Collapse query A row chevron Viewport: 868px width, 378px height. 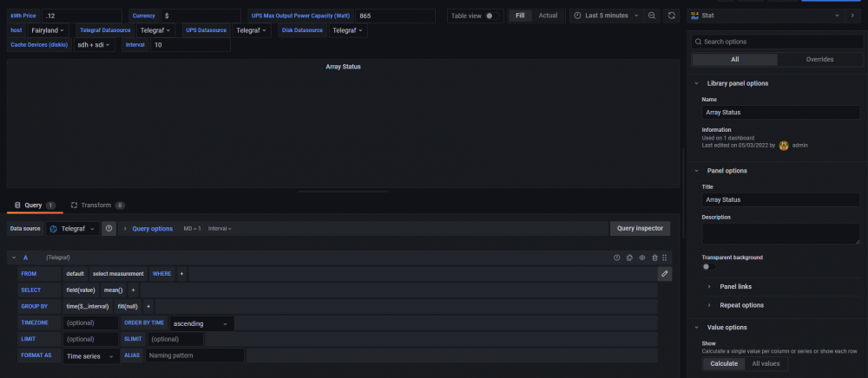(x=15, y=257)
